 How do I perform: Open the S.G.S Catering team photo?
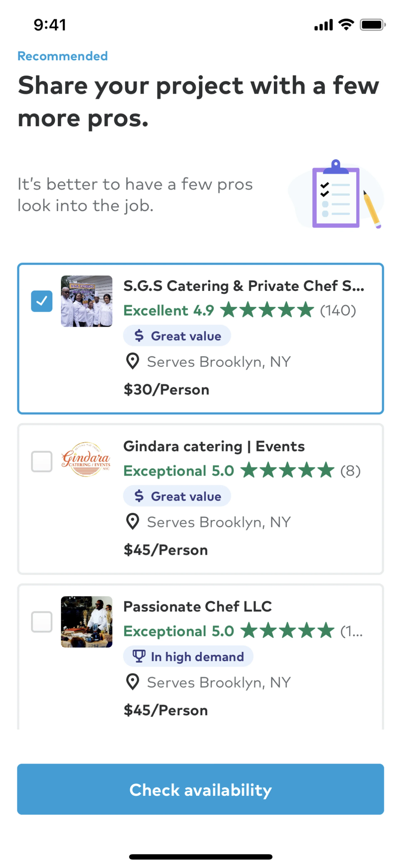pos(86,301)
